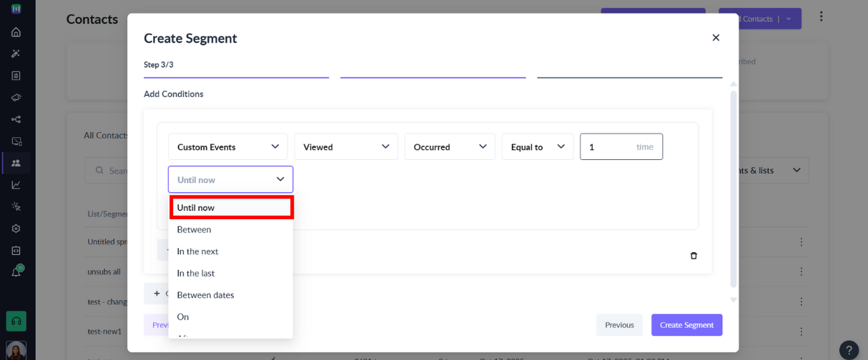Image resolution: width=868 pixels, height=360 pixels.
Task: Open the green headset support icon
Action: click(x=16, y=321)
